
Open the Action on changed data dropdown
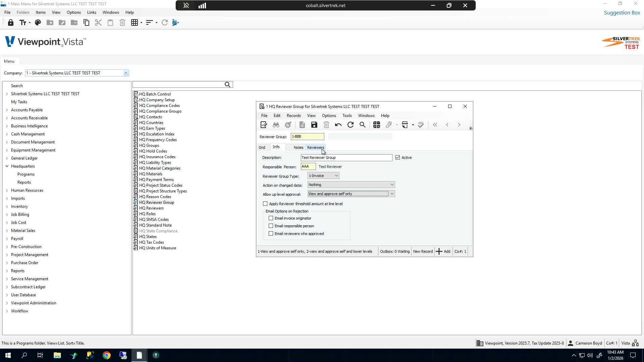(x=391, y=185)
